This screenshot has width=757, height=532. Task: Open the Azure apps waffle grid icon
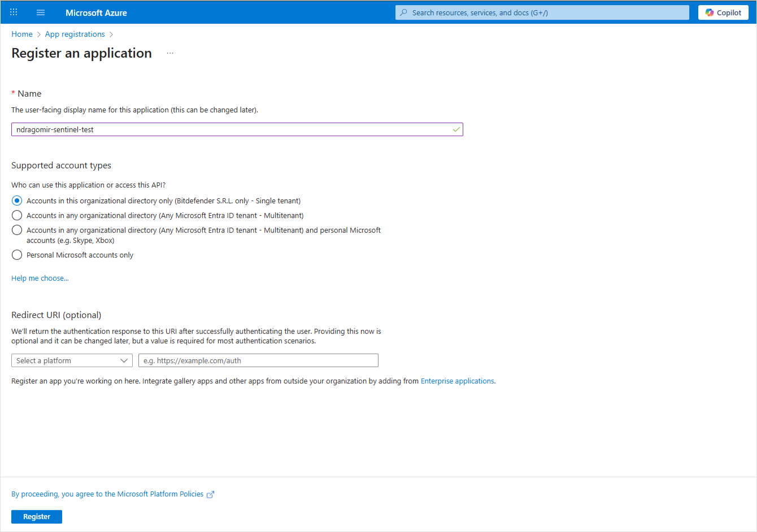[x=14, y=12]
